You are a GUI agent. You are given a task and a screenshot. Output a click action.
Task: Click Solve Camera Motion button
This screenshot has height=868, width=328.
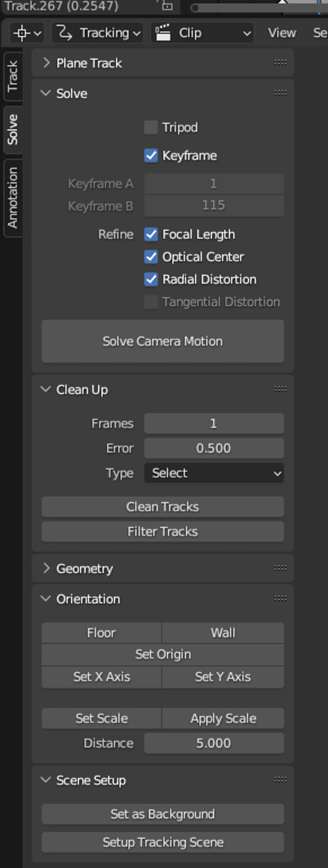[163, 341]
